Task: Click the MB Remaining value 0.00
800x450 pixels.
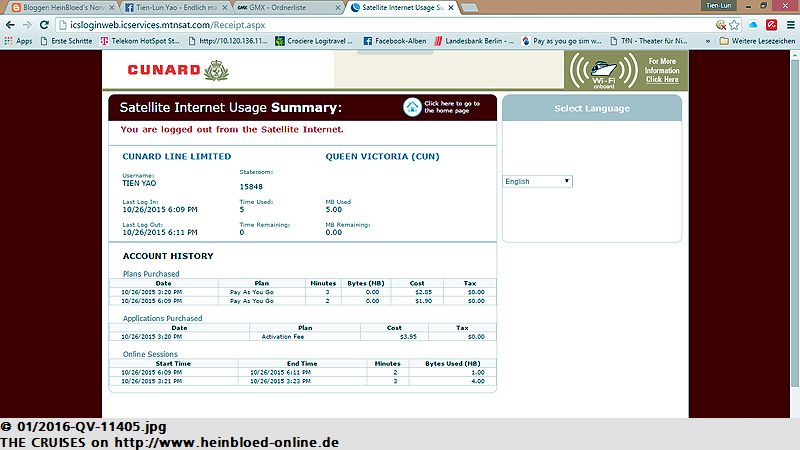Action: pyautogui.click(x=334, y=233)
